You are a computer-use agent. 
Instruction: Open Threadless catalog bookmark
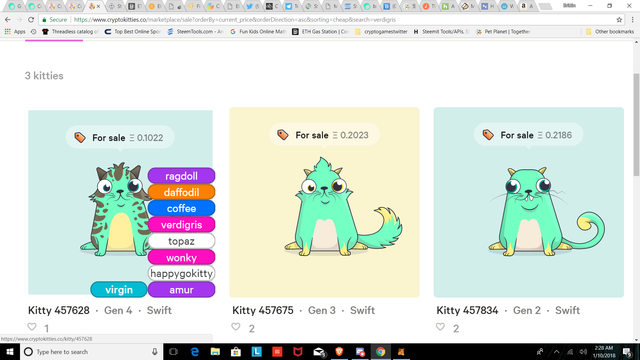[x=70, y=31]
